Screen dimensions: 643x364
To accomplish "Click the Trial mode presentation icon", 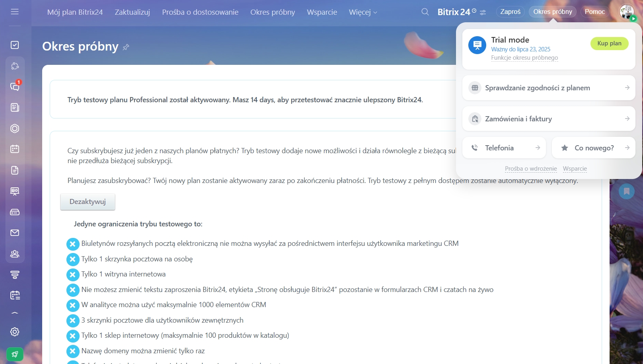I will 477,45.
